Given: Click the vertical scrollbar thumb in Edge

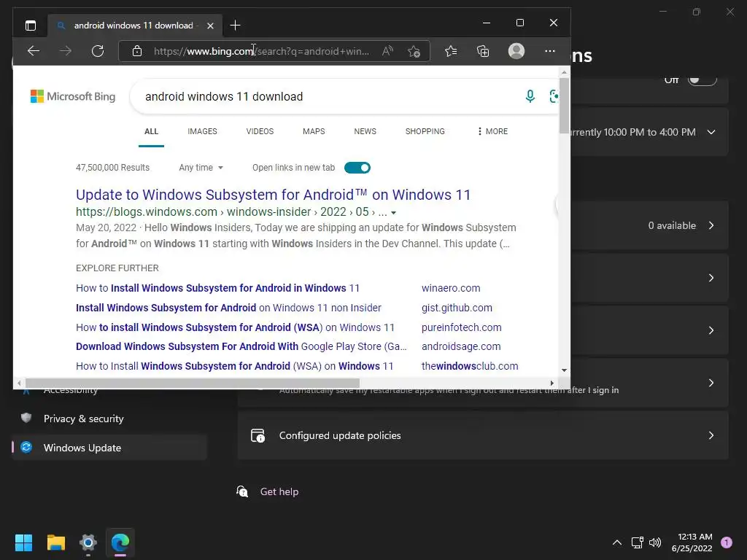Looking at the screenshot, I should click(x=564, y=105).
